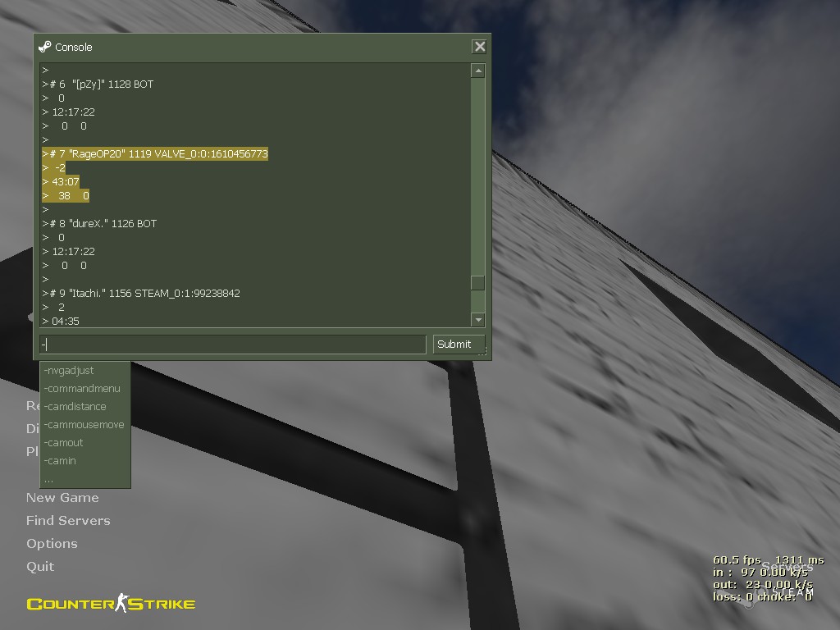Image resolution: width=840 pixels, height=630 pixels.
Task: Show more suggestions via the ellipsis entry
Action: pos(48,479)
